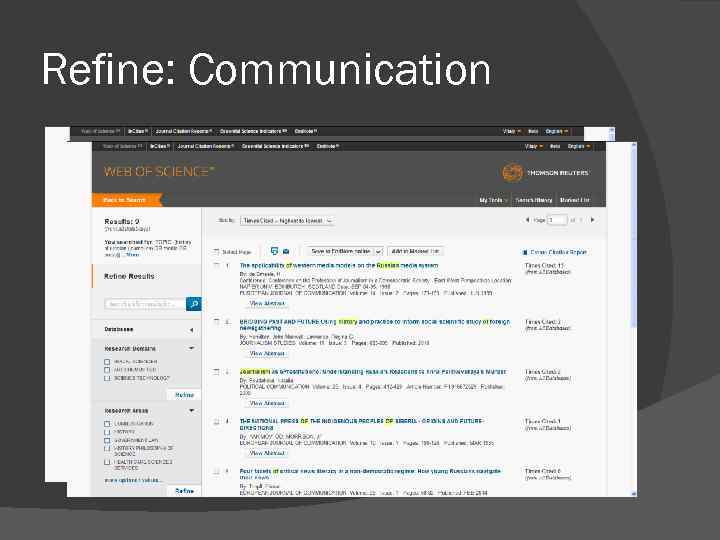Open EndNote in front window top bar

point(327,146)
